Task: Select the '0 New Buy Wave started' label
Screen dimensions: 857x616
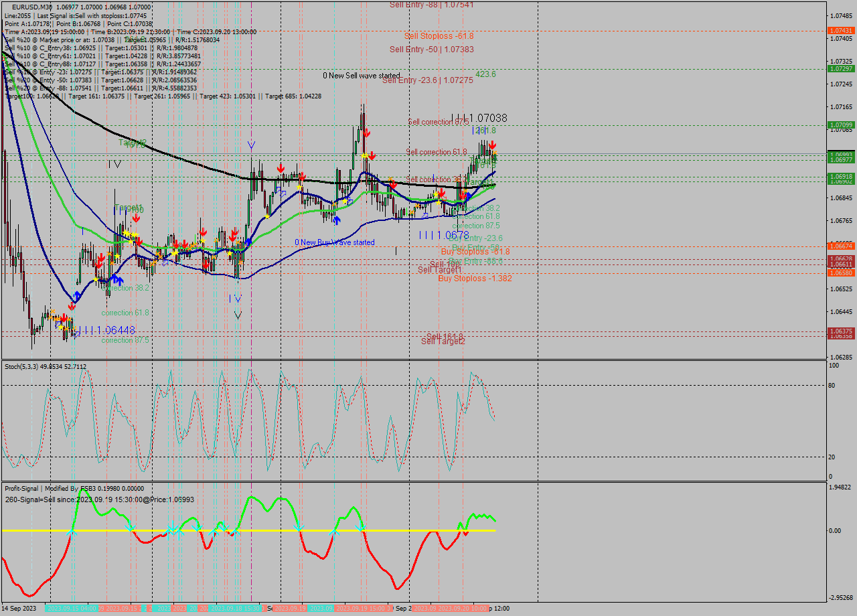Action: point(335,242)
